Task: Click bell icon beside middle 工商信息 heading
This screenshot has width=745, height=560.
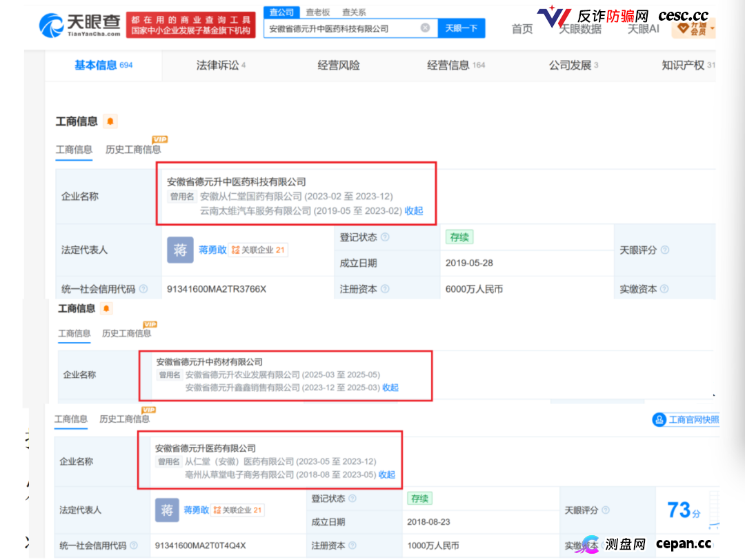Action: (106, 308)
